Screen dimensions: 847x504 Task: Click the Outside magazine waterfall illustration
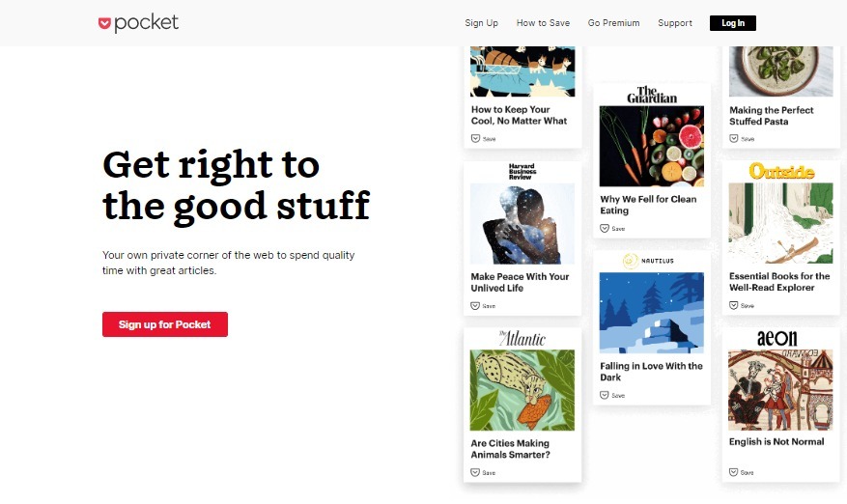780,223
